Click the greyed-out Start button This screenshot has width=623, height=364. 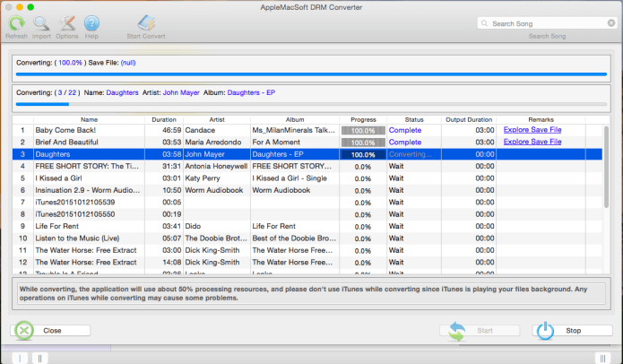point(480,331)
